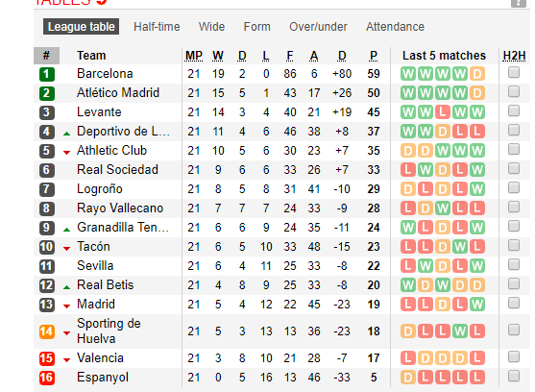The height and width of the screenshot is (392, 535).
Task: Tick the H2H checkbox for Barcelona
Action: 514,72
